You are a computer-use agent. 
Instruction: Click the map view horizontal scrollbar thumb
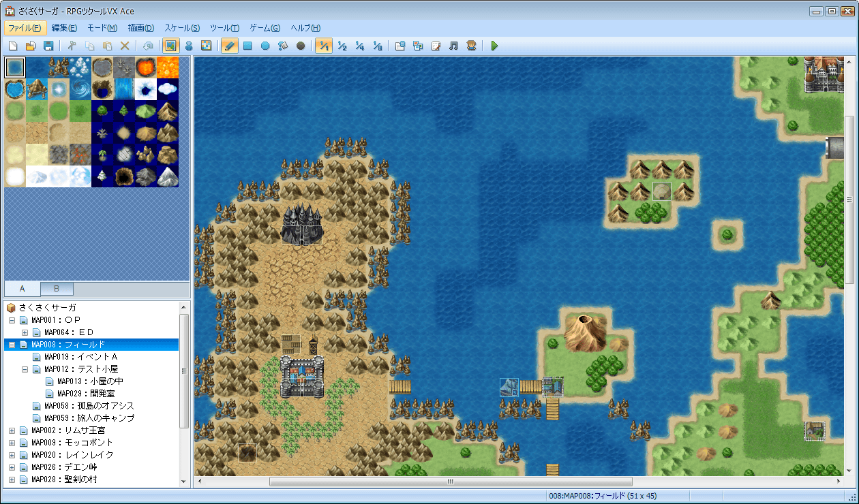pos(451,482)
